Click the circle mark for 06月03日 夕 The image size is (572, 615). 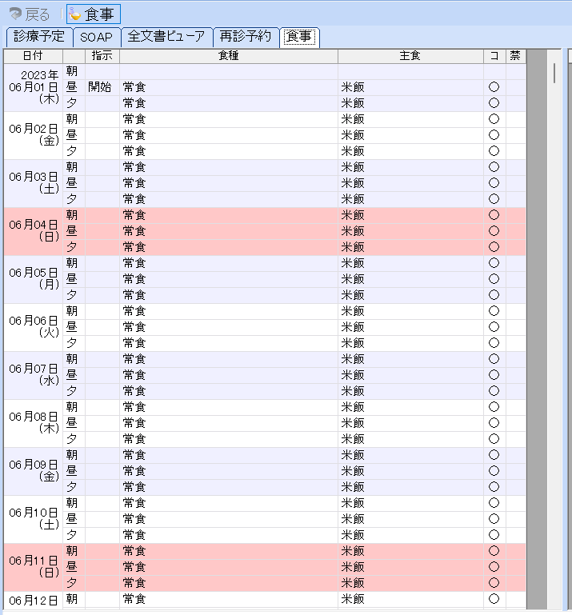[x=494, y=199]
